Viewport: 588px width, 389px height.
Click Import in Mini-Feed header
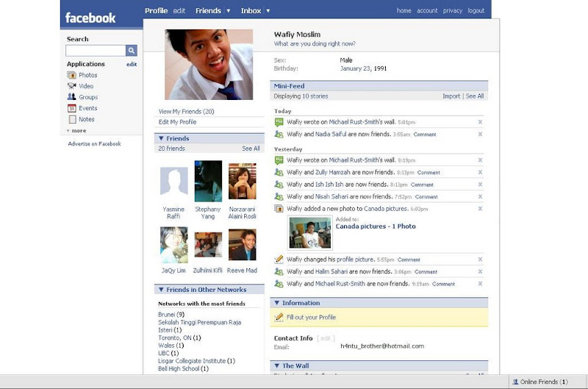(x=451, y=96)
